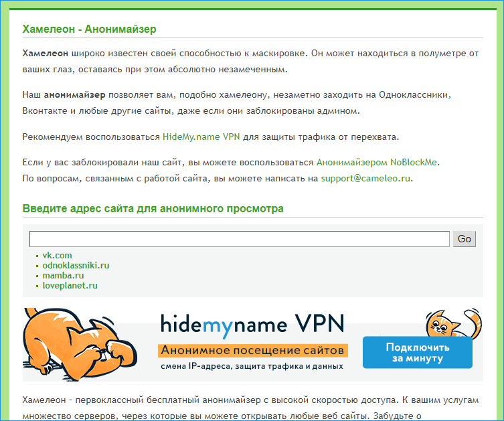Click the hidemyname VPN banner logo
The height and width of the screenshot is (421, 504).
click(x=252, y=325)
